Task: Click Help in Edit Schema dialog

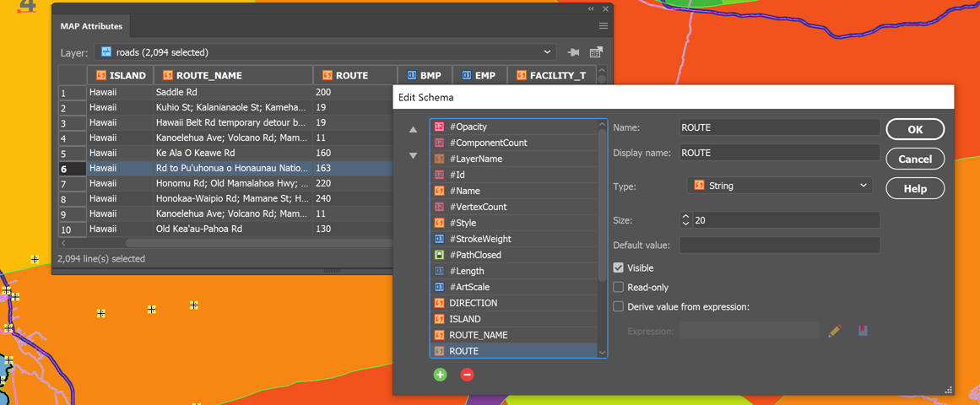Action: [x=915, y=188]
